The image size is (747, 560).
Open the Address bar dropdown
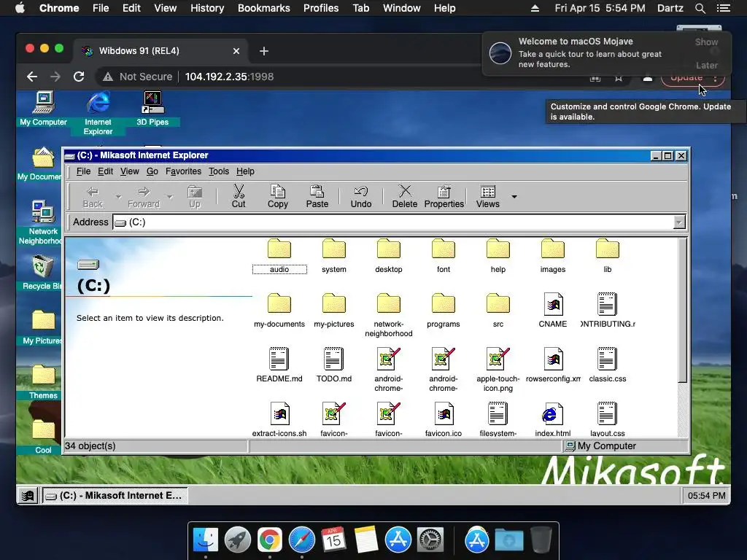tap(679, 222)
